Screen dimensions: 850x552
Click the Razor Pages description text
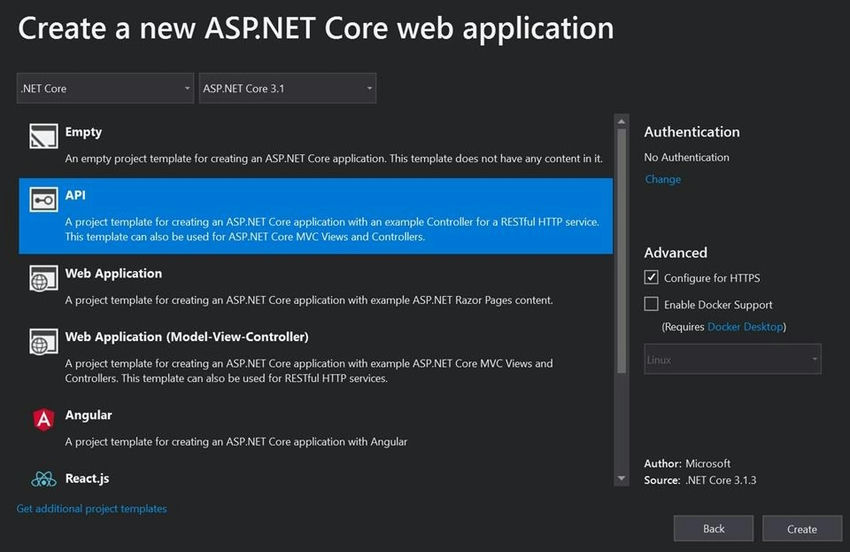(x=309, y=300)
